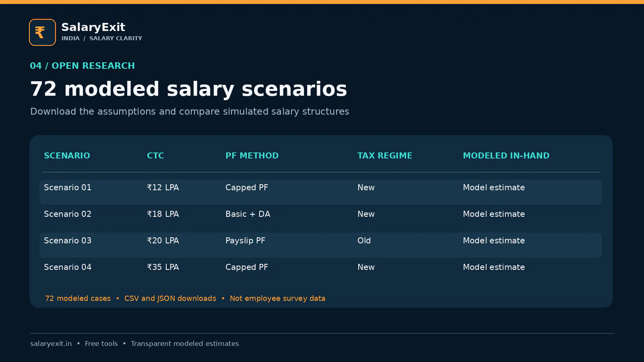Click 'Transparent modeled estimates' footer text
Viewport: 644px width, 362px height.
coord(185,343)
